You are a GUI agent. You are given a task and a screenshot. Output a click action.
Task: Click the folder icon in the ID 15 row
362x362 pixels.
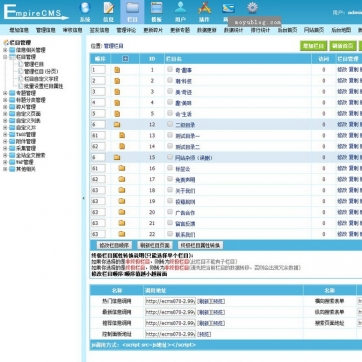click(x=117, y=157)
